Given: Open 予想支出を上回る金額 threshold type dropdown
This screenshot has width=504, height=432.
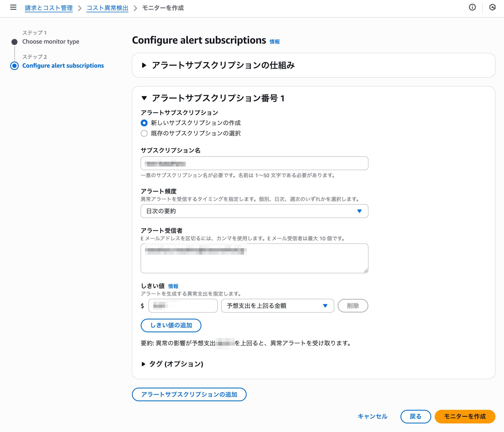Looking at the screenshot, I should coord(277,306).
